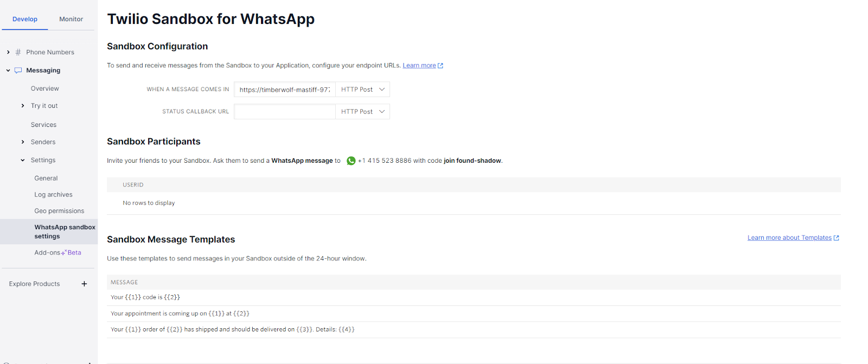The image size is (868, 364).
Task: Click the Senders label
Action: pos(43,142)
